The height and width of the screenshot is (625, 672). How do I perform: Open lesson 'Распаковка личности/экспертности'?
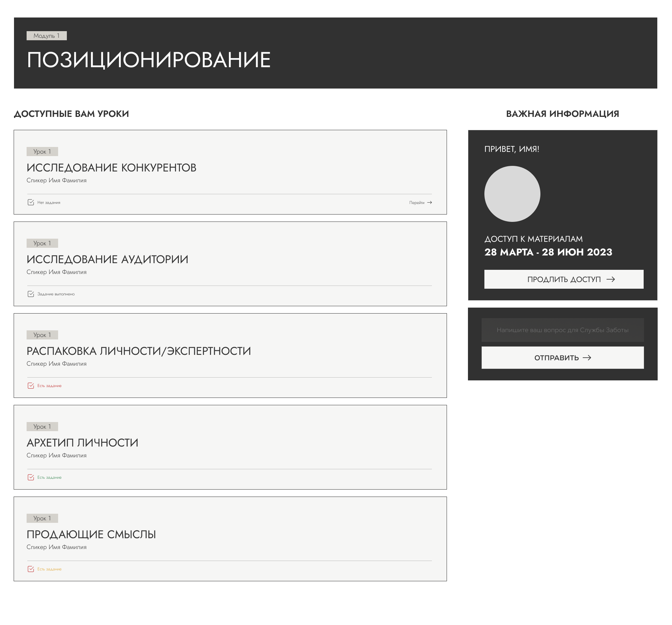click(139, 351)
